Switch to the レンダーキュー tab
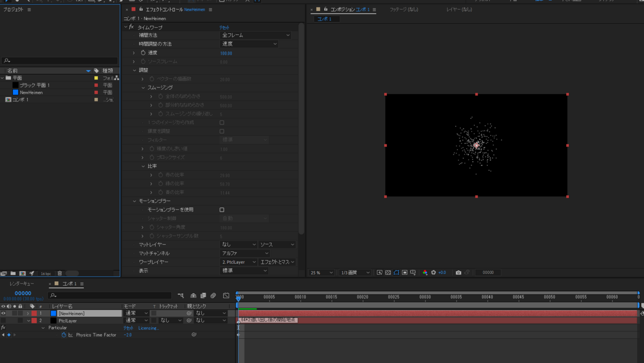 click(21, 284)
